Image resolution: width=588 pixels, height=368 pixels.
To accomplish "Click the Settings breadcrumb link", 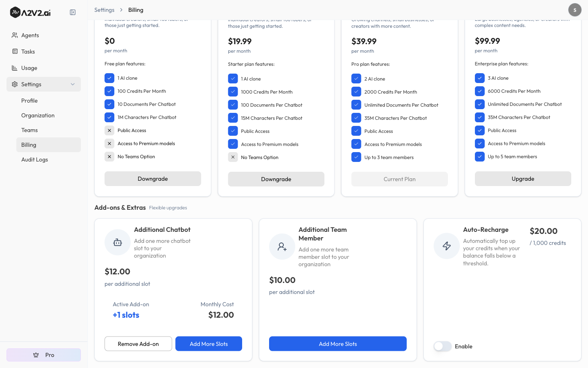I will [x=104, y=10].
